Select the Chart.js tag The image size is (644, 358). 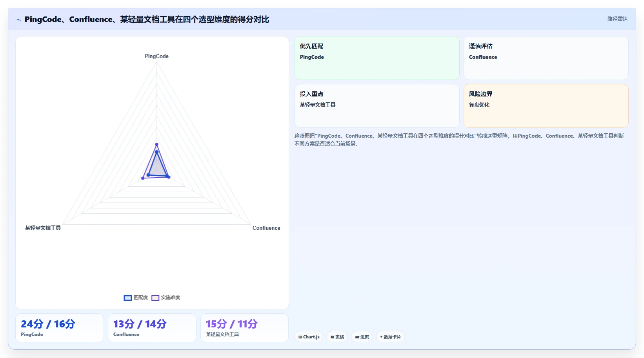click(x=309, y=337)
